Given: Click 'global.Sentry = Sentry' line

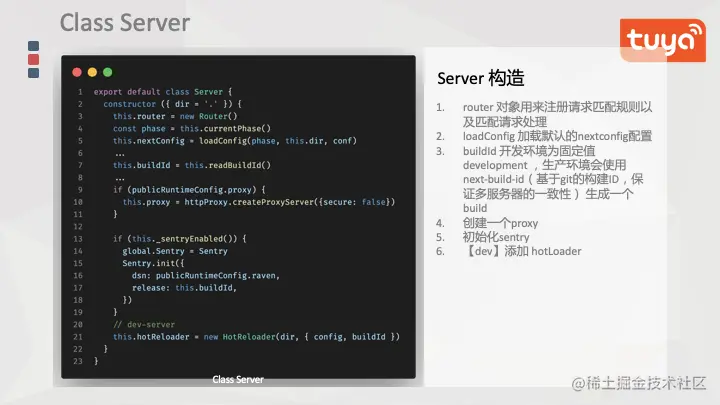Looking at the screenshot, I should coord(175,251).
